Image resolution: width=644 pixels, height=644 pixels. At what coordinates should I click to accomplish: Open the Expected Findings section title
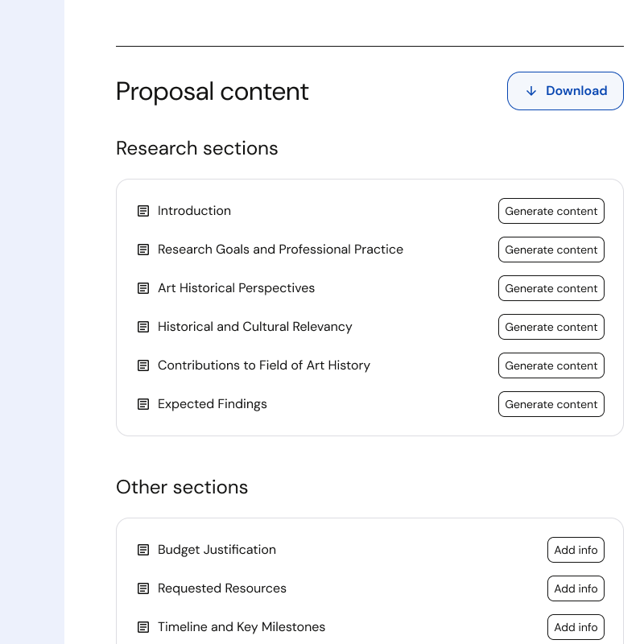(x=213, y=404)
